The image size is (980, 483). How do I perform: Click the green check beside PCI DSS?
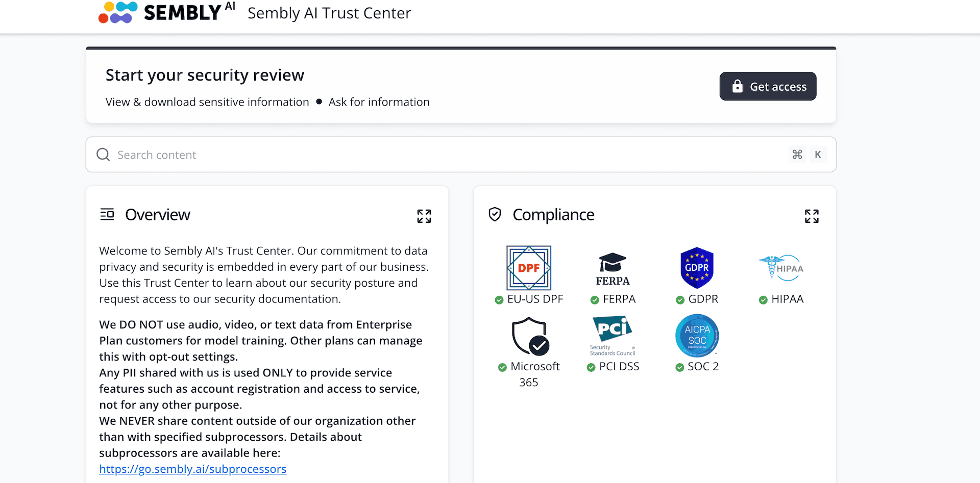pyautogui.click(x=591, y=367)
